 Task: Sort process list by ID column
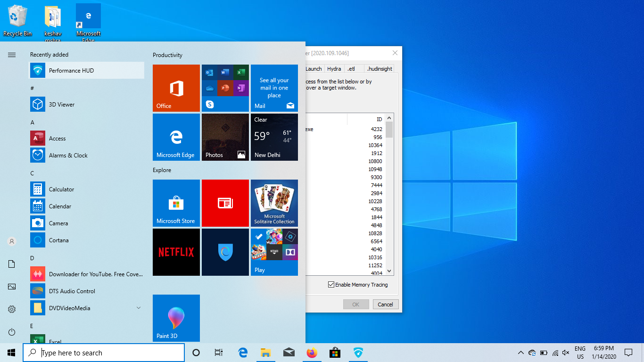coord(365,120)
